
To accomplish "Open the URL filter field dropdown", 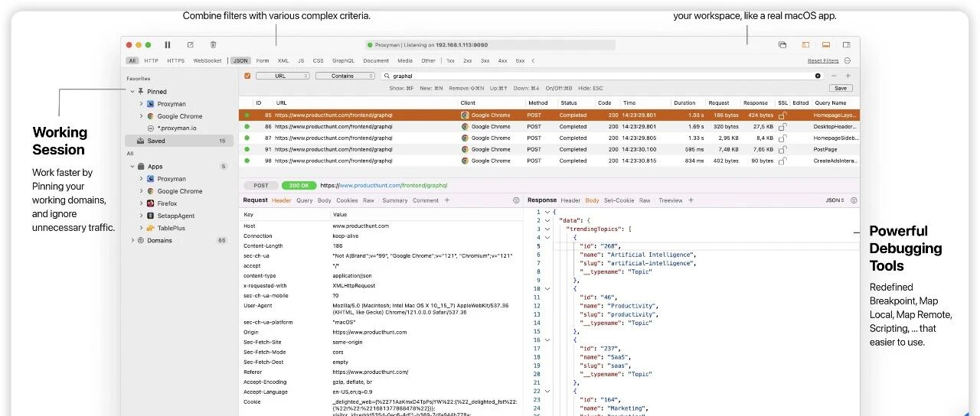I will tap(283, 76).
